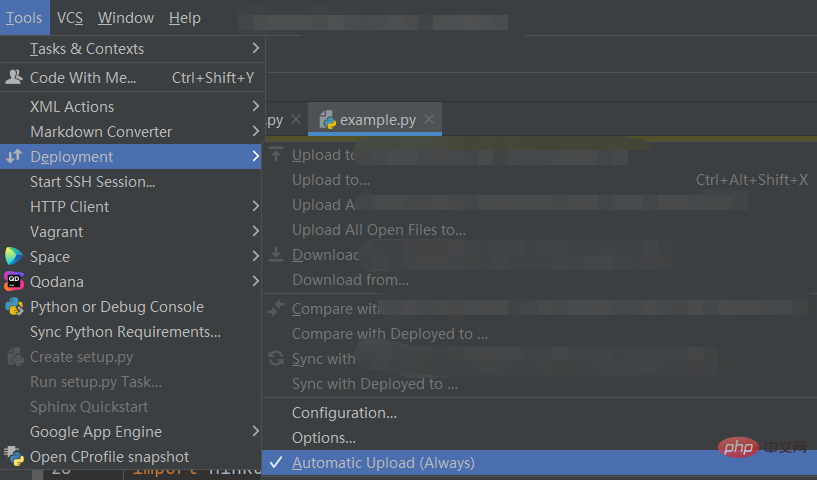The height and width of the screenshot is (480, 817).
Task: Click the Open CProfile snapshot icon
Action: pyautogui.click(x=14, y=457)
